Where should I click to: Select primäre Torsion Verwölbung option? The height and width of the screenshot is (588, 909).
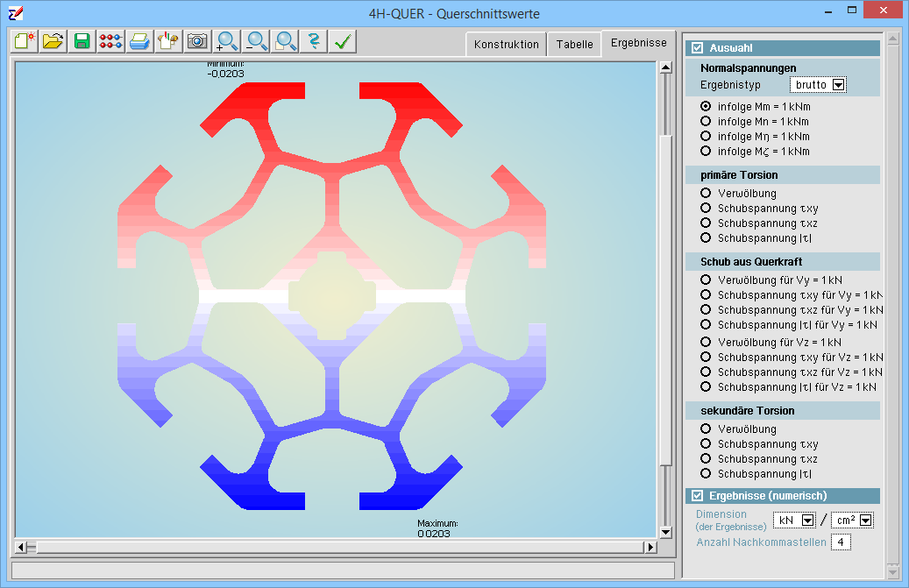706,194
